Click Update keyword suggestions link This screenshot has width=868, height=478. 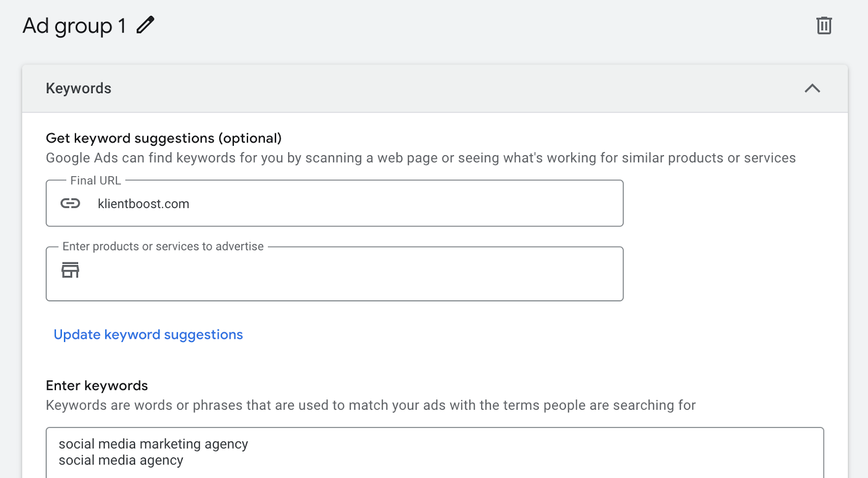(x=148, y=334)
